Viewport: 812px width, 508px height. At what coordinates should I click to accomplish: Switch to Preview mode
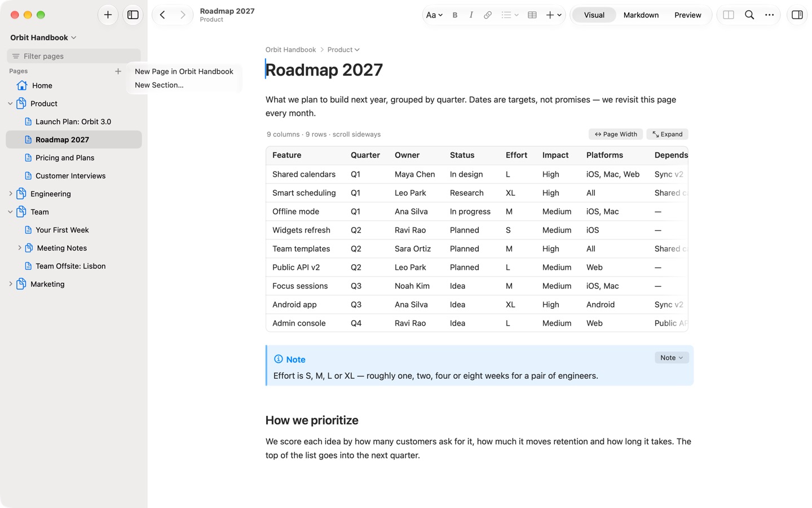pyautogui.click(x=688, y=15)
